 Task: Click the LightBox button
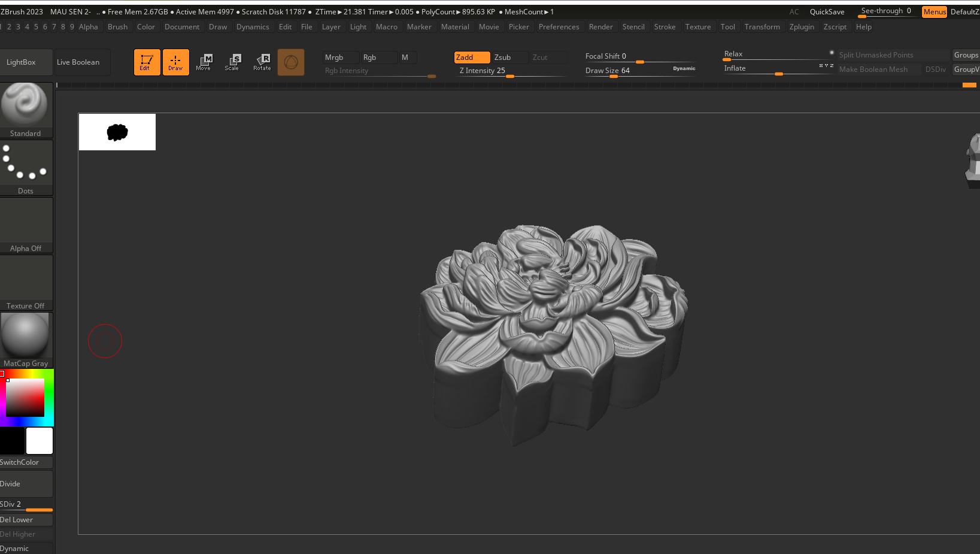pyautogui.click(x=22, y=62)
